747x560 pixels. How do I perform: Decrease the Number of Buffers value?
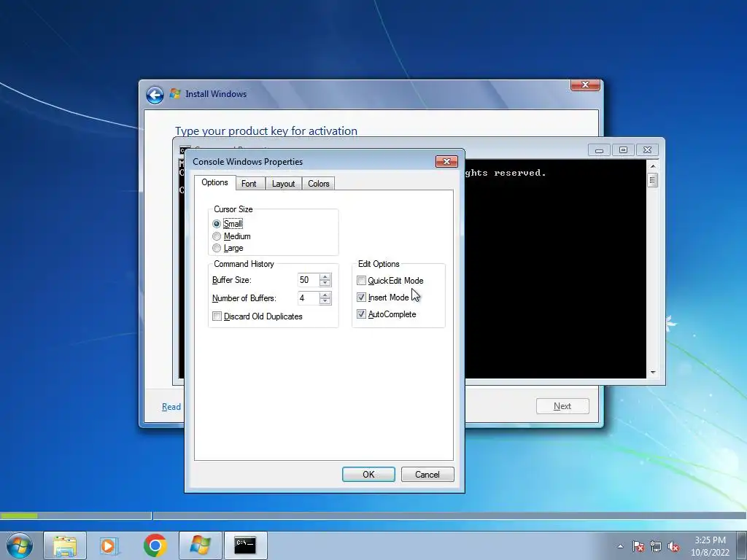click(x=325, y=301)
